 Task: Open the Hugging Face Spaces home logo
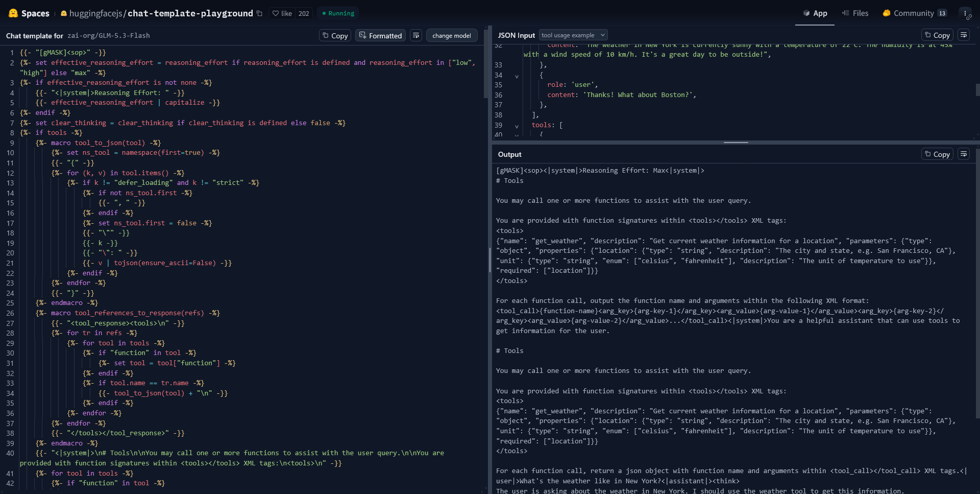click(13, 13)
